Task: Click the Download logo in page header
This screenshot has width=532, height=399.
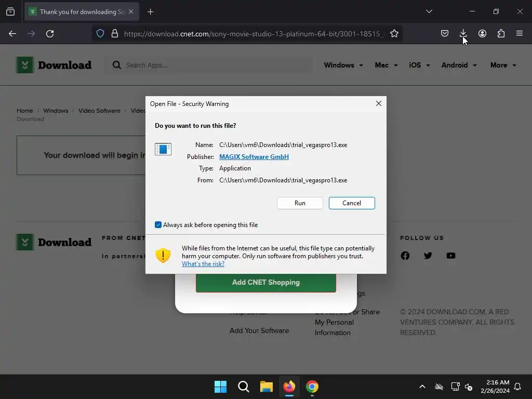Action: tap(54, 65)
